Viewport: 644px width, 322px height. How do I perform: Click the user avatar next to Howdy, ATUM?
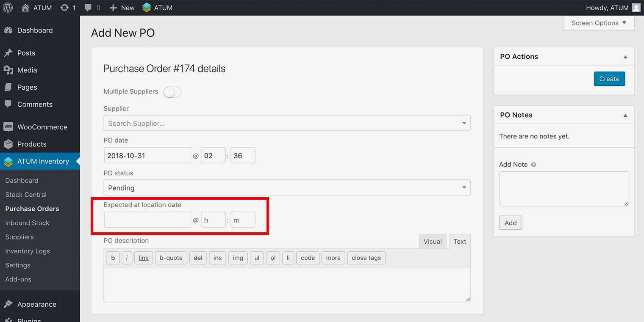tap(636, 8)
